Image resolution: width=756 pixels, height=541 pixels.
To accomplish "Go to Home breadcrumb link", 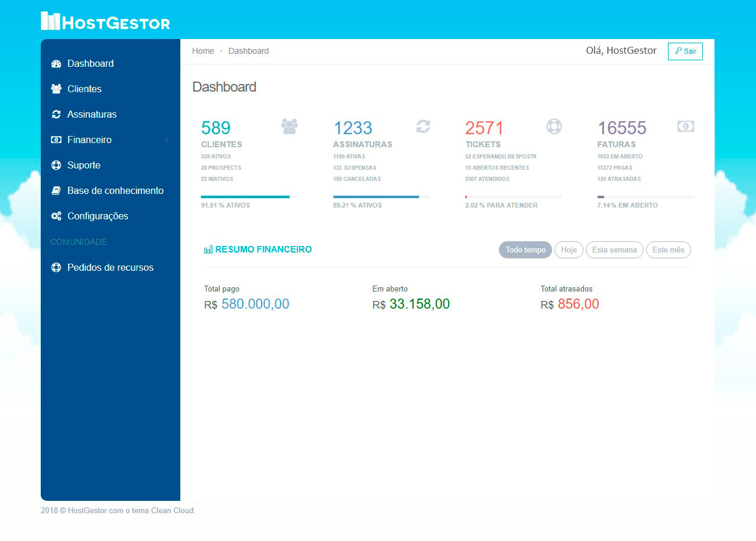I will [x=203, y=51].
